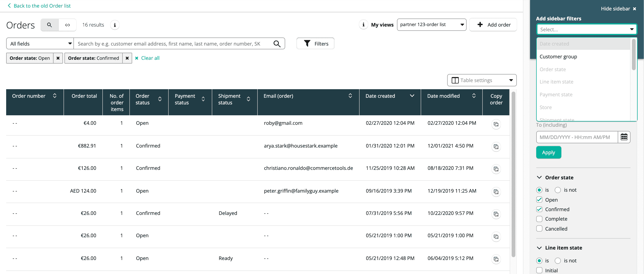
Task: Click the magnifier icon in search field
Action: point(277,44)
